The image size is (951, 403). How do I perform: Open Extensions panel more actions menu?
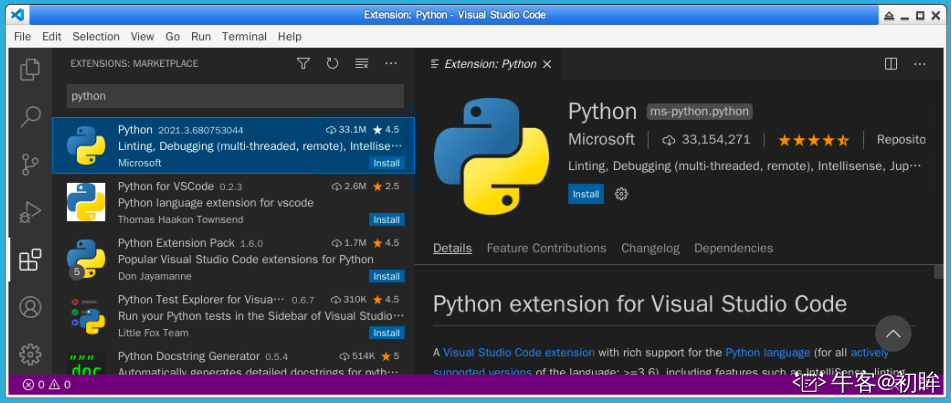(391, 64)
